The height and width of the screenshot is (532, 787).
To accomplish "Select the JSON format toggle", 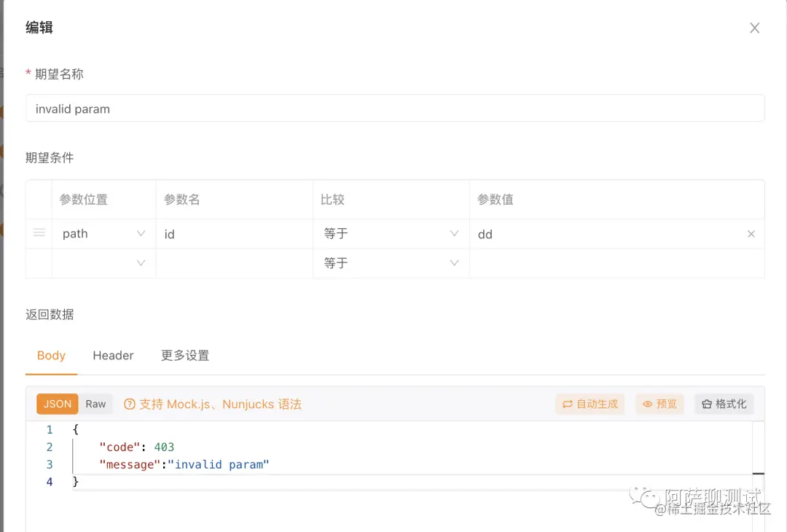I will pos(58,404).
